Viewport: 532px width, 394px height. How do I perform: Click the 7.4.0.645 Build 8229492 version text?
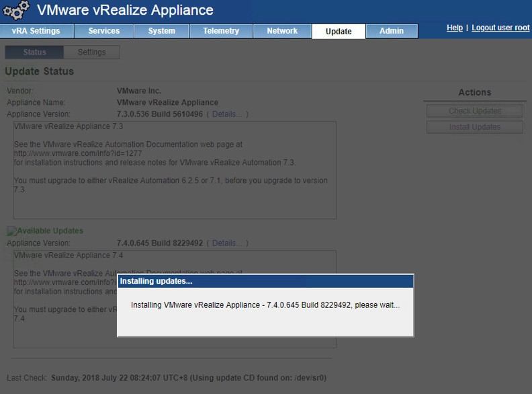[160, 243]
